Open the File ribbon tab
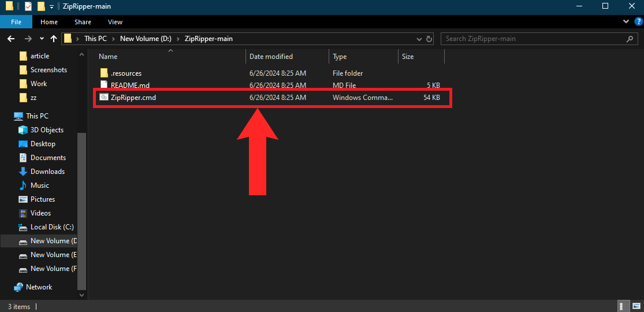Viewport: 644px width, 312px height. (16, 22)
